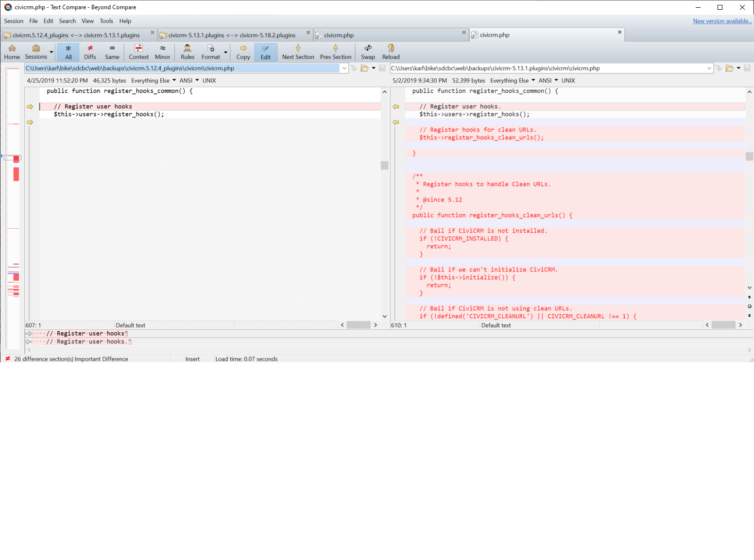
Task: Click left pane vertical scrollbar thumb
Action: tap(385, 165)
